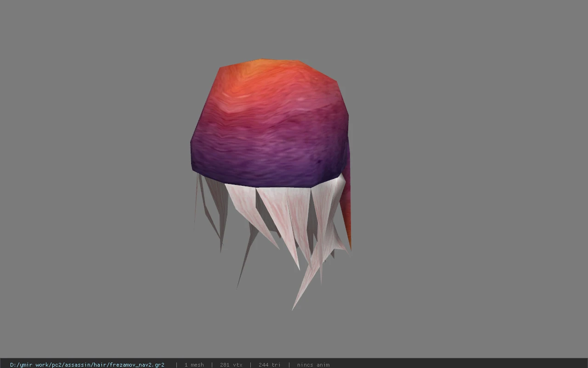Click the '1 mesh' status entry
This screenshot has width=588, height=368.
[x=194, y=365]
